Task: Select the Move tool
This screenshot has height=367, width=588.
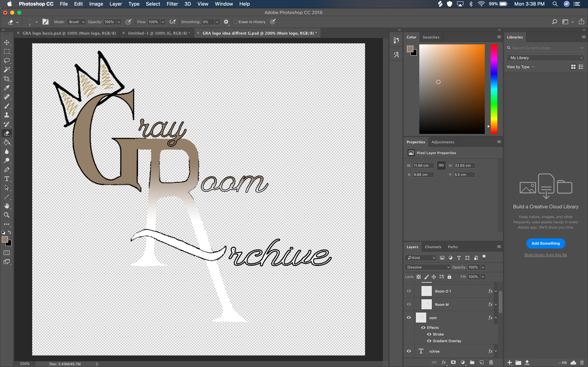Action: 6,42
